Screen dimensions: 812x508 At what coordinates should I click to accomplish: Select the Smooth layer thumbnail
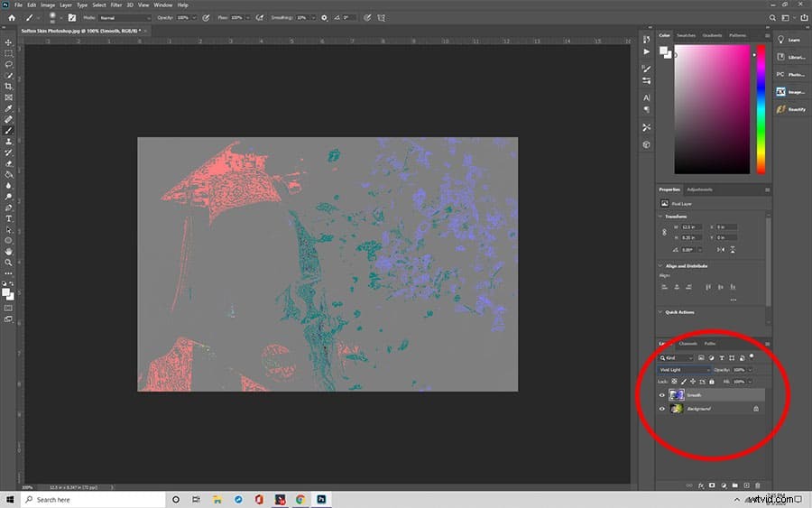click(x=677, y=395)
